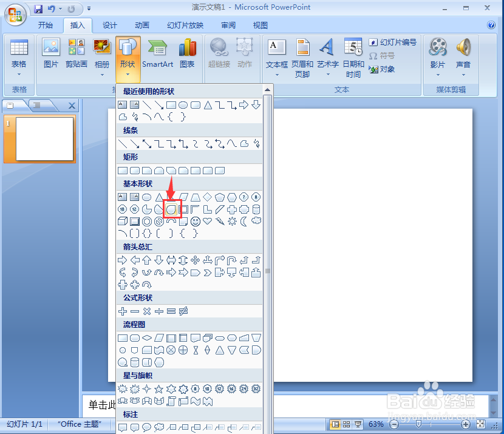Select the division sign equation shape
This screenshot has height=434, width=504.
click(x=159, y=311)
